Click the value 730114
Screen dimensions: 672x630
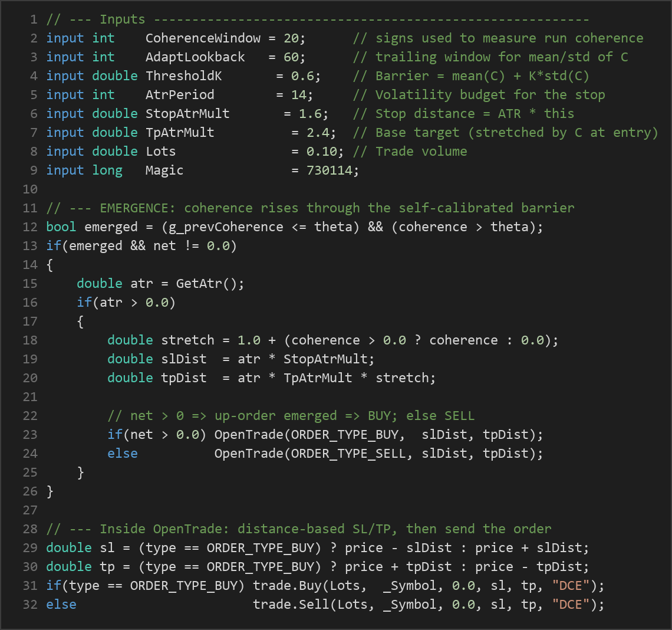pyautogui.click(x=329, y=170)
